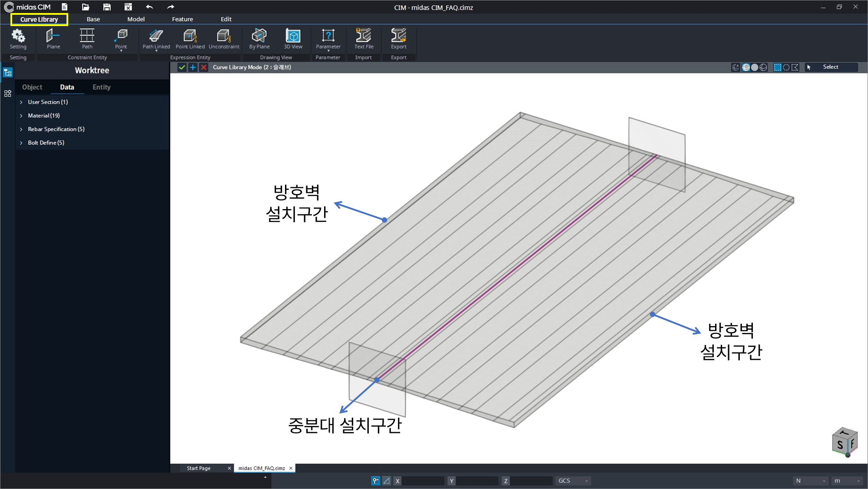Screen dimensions: 868x489
Task: Confirm Curve Library Mode with green check
Action: (182, 67)
